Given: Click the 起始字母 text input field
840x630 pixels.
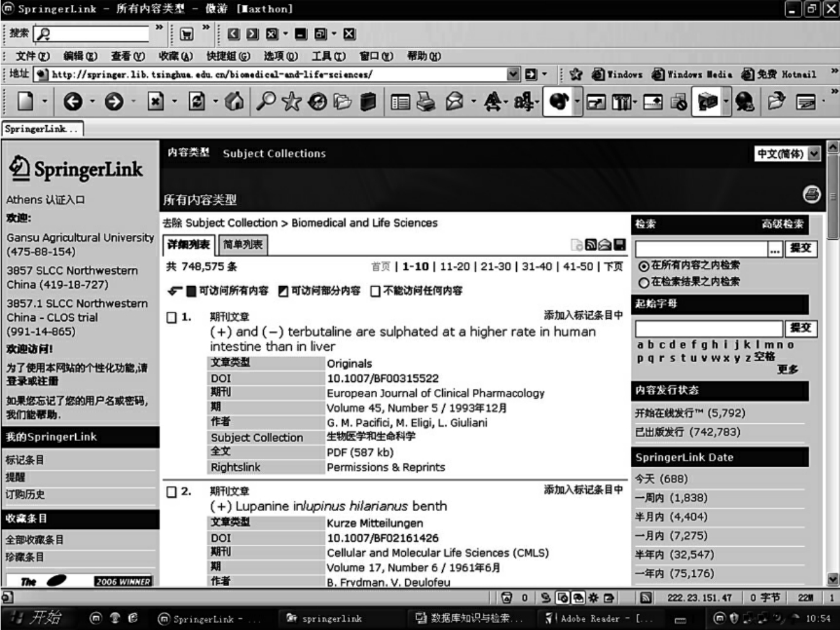Looking at the screenshot, I should coord(709,329).
